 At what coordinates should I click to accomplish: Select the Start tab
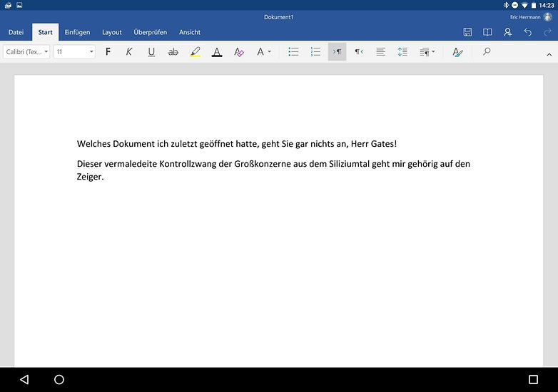pyautogui.click(x=45, y=32)
